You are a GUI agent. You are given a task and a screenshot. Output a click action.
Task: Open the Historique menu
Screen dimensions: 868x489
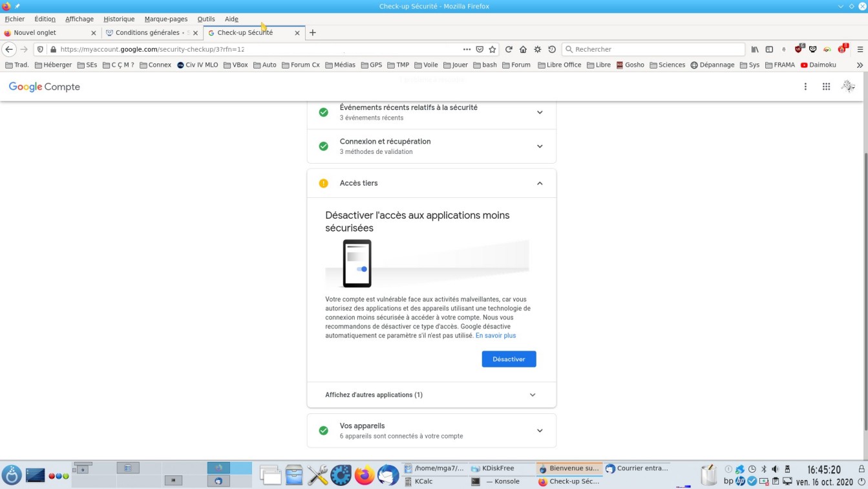tap(119, 19)
